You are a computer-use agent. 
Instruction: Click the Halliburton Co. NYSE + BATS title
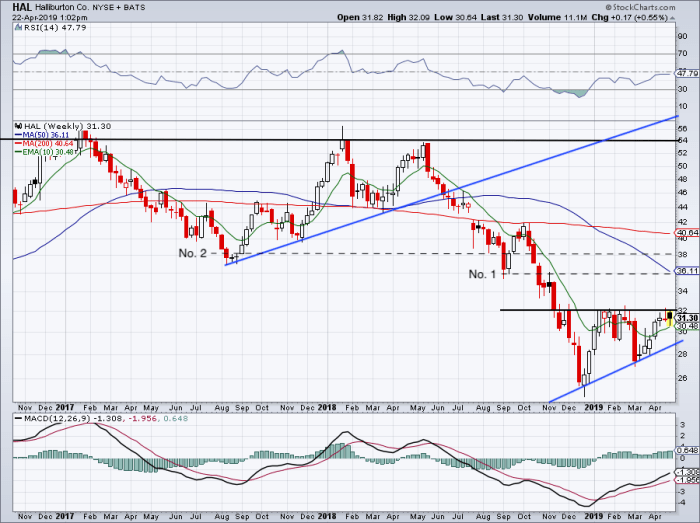click(89, 8)
